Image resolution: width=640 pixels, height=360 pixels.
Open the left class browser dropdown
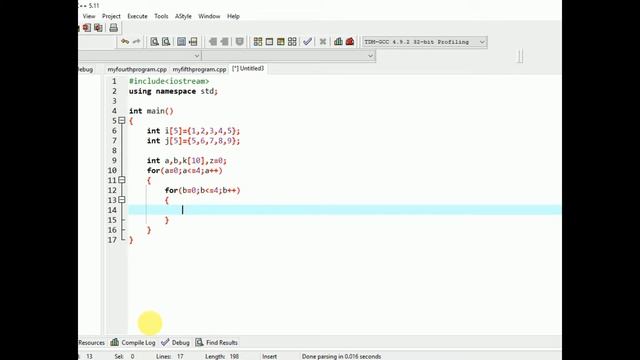[197, 56]
